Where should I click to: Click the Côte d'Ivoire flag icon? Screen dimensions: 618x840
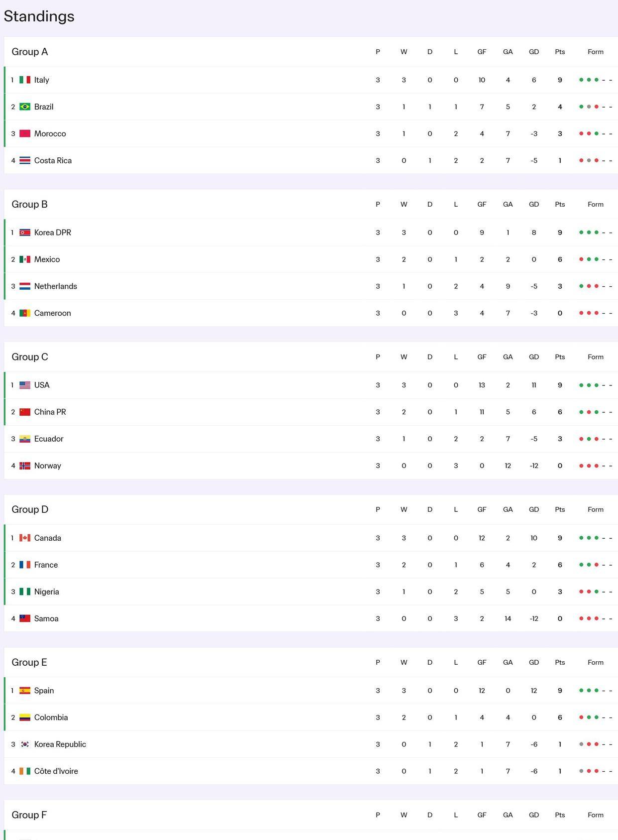[x=25, y=771]
